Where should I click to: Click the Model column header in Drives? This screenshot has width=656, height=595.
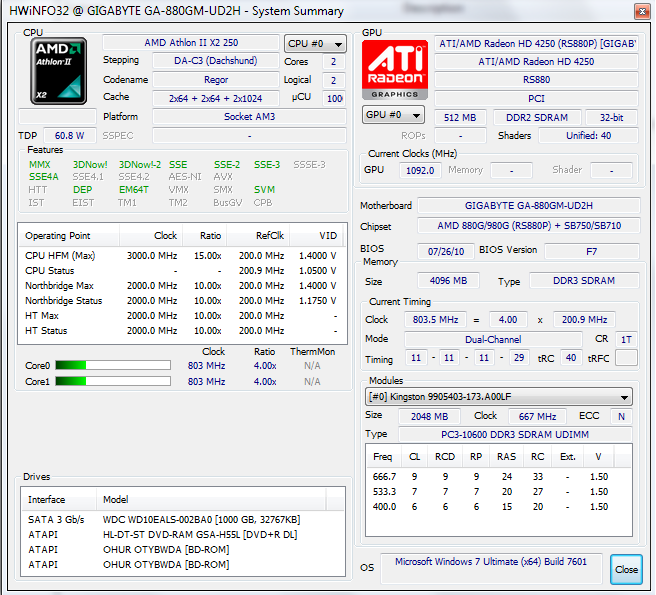211,500
